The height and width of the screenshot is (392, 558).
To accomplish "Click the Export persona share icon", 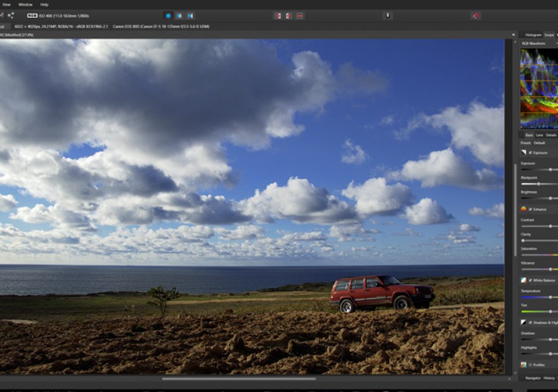I will tap(11, 16).
